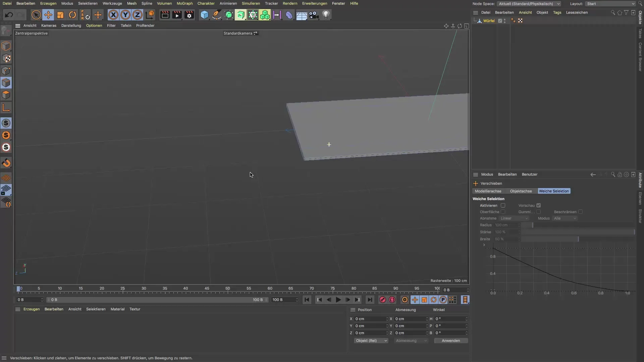
Task: Jump to the animation start
Action: (307, 300)
